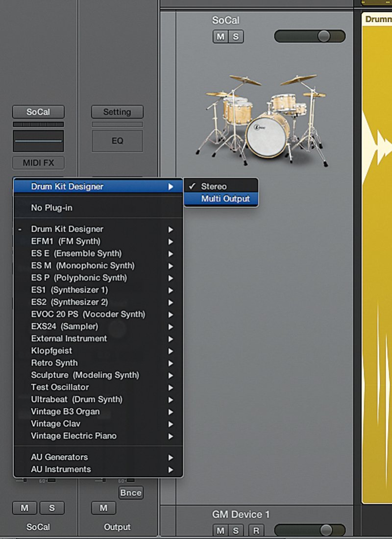Choose the checked Stereo option
The image size is (392, 539).
coord(221,186)
